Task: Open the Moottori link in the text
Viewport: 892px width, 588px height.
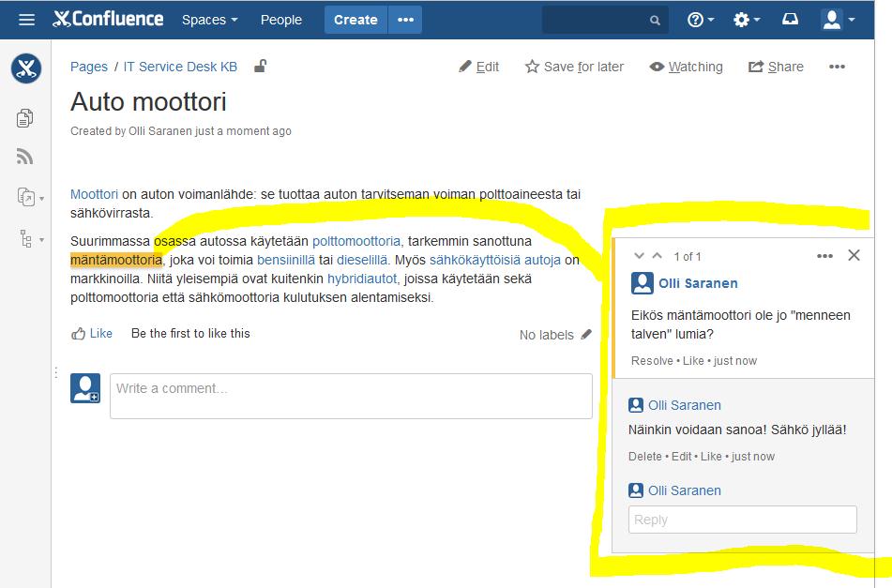Action: pyautogui.click(x=95, y=194)
